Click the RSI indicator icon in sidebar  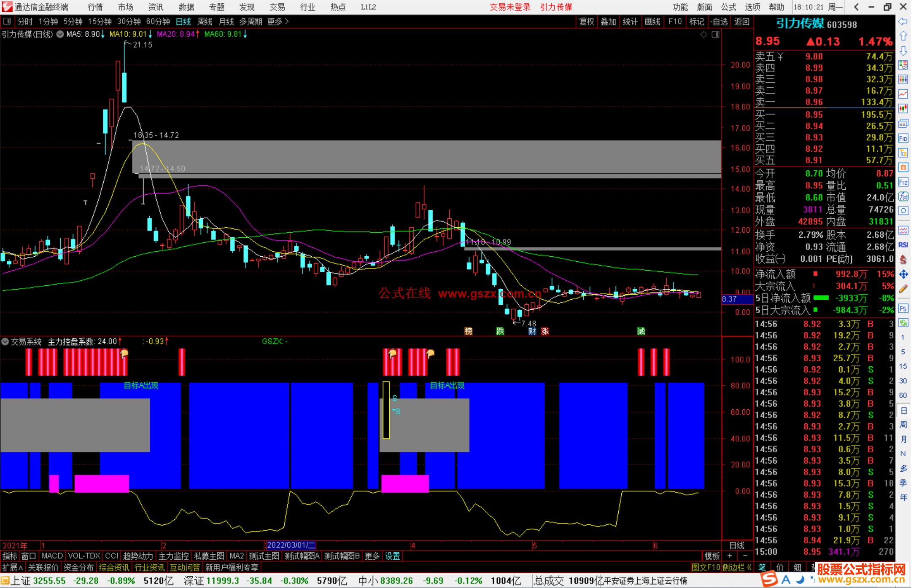[x=903, y=245]
